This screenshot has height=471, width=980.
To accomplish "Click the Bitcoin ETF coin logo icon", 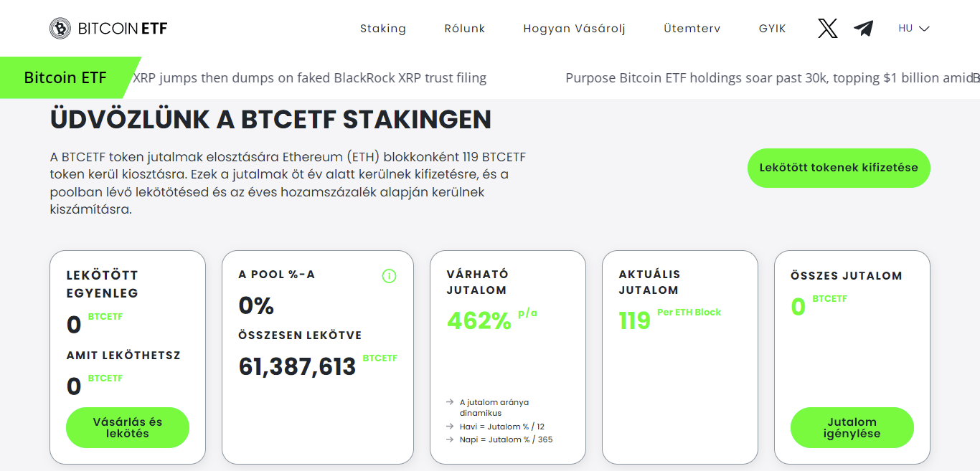I will tap(61, 29).
